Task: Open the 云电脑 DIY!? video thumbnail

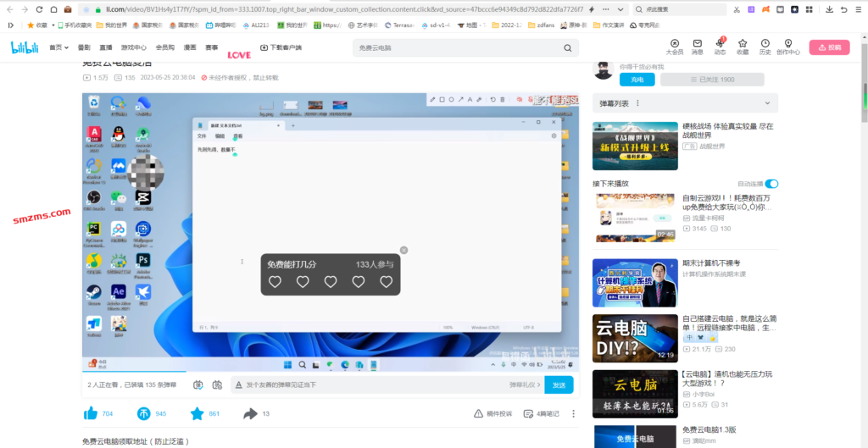Action: [635, 338]
